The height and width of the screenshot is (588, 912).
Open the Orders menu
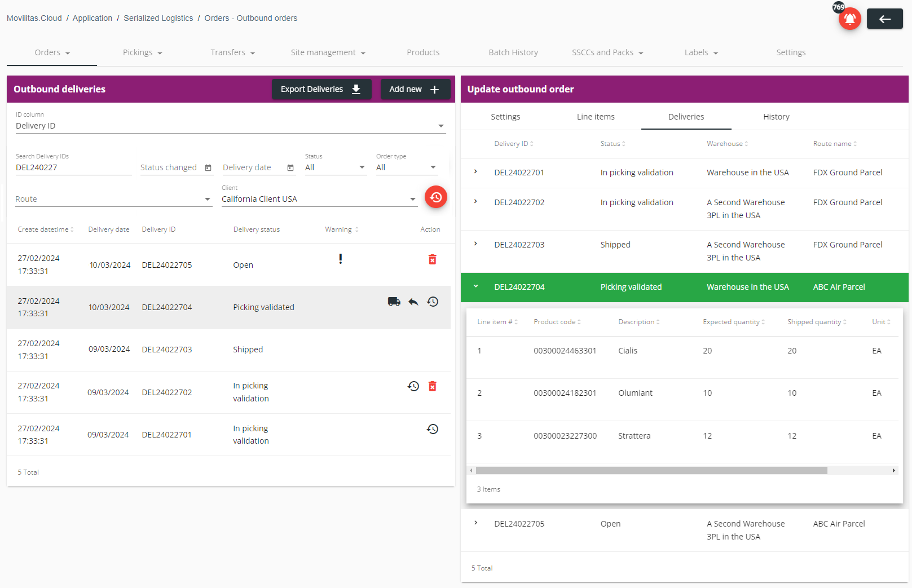[52, 52]
